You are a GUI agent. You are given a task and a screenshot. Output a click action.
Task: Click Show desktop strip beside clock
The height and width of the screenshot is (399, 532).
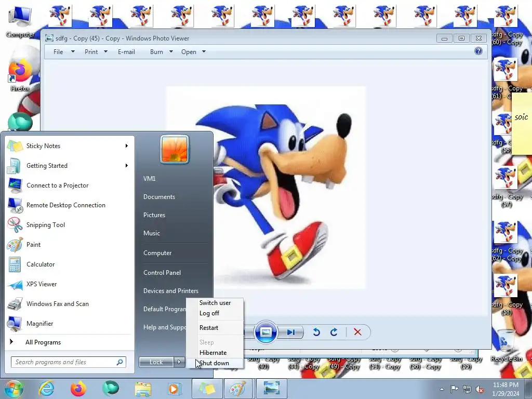(x=528, y=389)
